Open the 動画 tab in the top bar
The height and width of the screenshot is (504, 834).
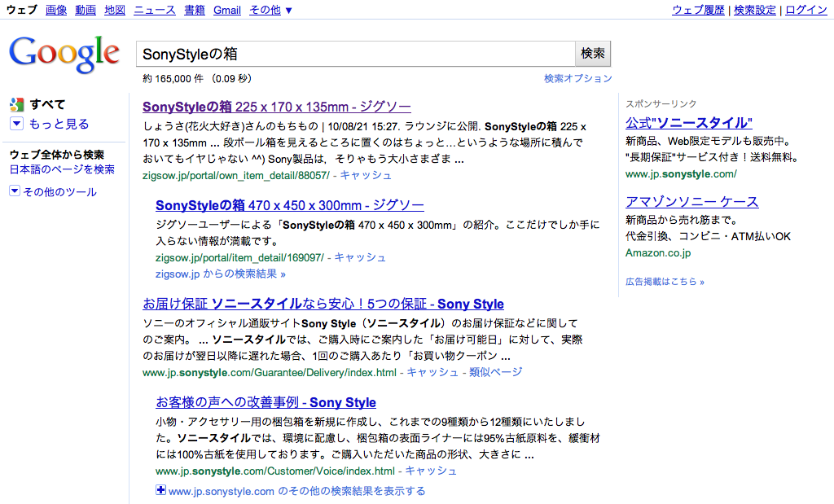pyautogui.click(x=85, y=10)
